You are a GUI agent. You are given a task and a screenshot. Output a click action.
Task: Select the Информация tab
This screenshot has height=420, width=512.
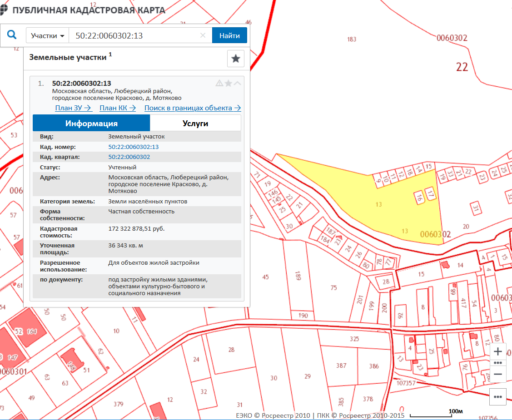point(91,124)
